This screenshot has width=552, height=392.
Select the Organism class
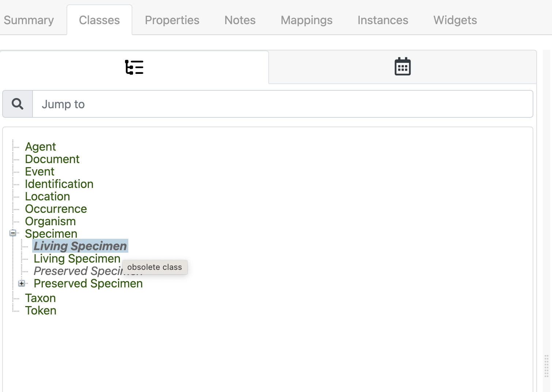coord(50,221)
